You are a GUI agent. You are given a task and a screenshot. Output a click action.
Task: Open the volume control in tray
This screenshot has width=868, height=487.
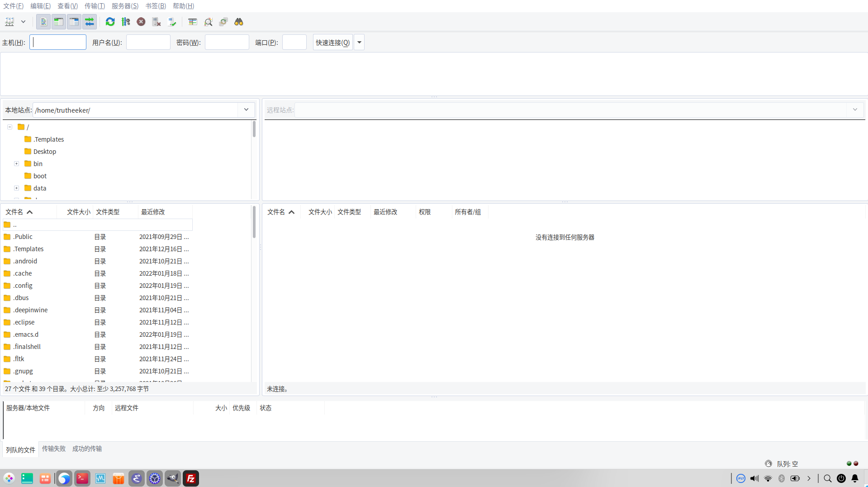[x=754, y=478]
